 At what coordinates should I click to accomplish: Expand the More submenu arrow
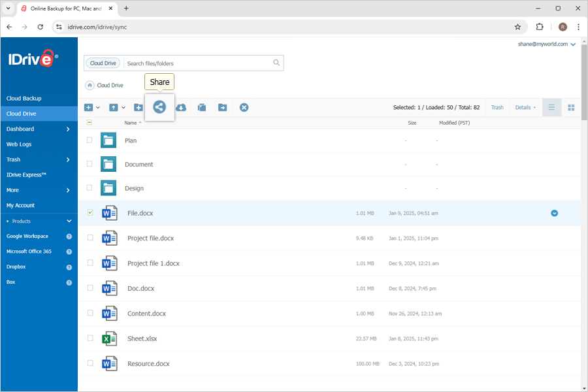[x=68, y=190]
